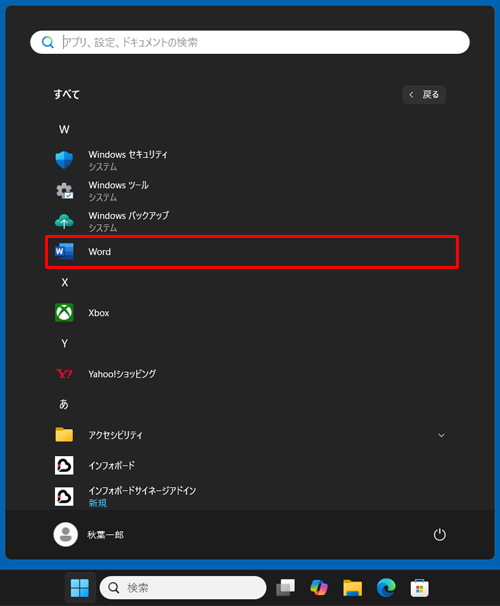Screen dimensions: 500x606
Task: Select the Windows ツール label
Action: tap(119, 185)
